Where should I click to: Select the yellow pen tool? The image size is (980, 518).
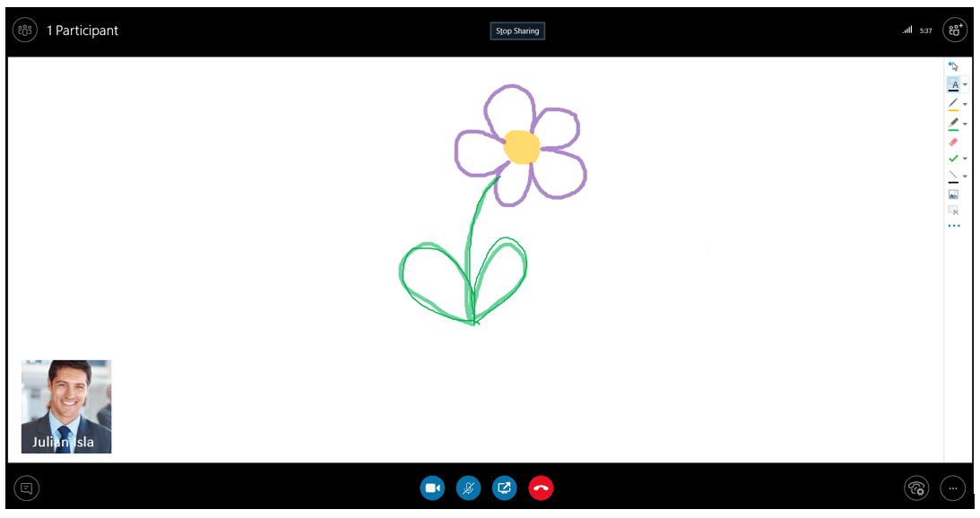click(953, 104)
